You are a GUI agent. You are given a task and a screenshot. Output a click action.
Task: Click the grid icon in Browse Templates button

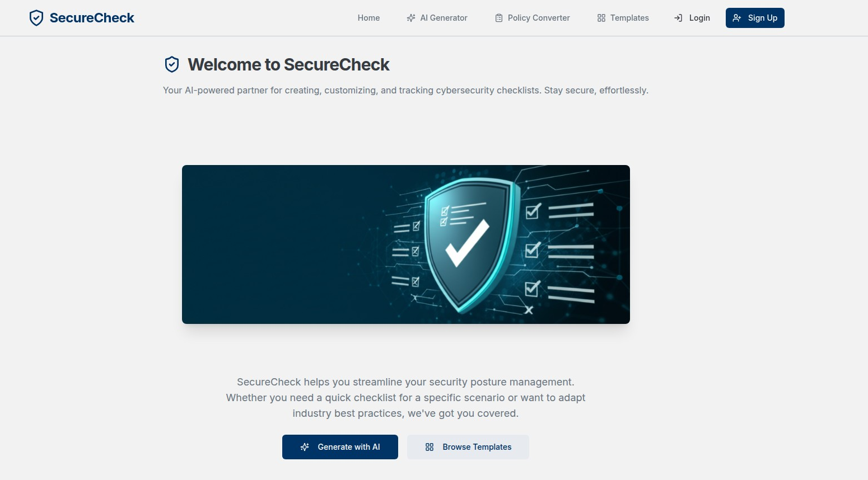click(x=430, y=447)
